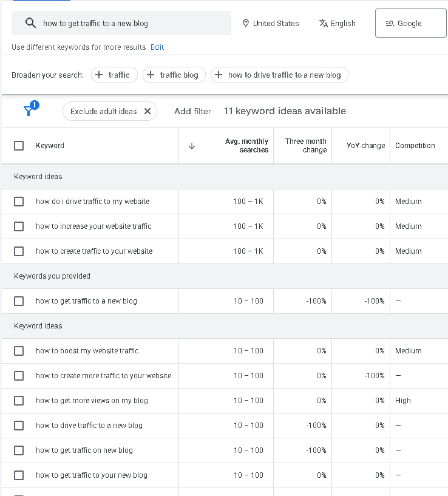Check 'how to drive traffic to a new blog' row
Image resolution: width=448 pixels, height=496 pixels.
coord(19,426)
